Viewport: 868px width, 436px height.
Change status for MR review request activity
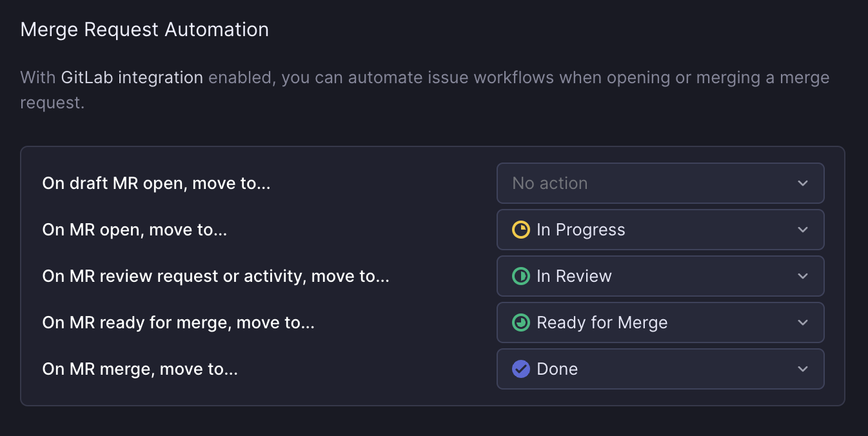660,276
